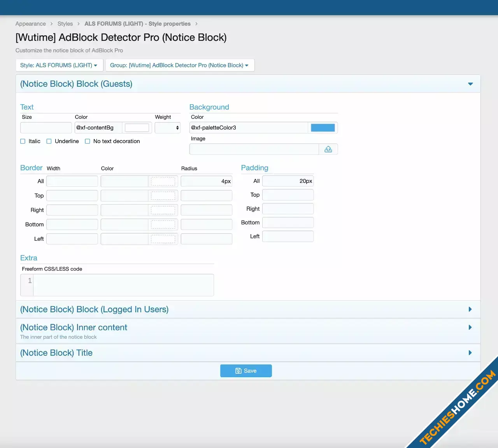Pick the text color swatch
This screenshot has width=498, height=448.
point(137,128)
